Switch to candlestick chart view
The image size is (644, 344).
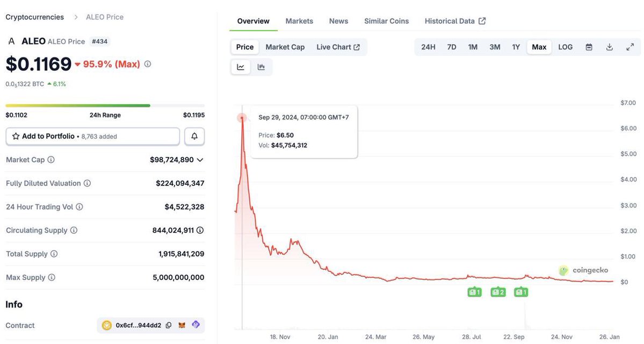coord(261,67)
